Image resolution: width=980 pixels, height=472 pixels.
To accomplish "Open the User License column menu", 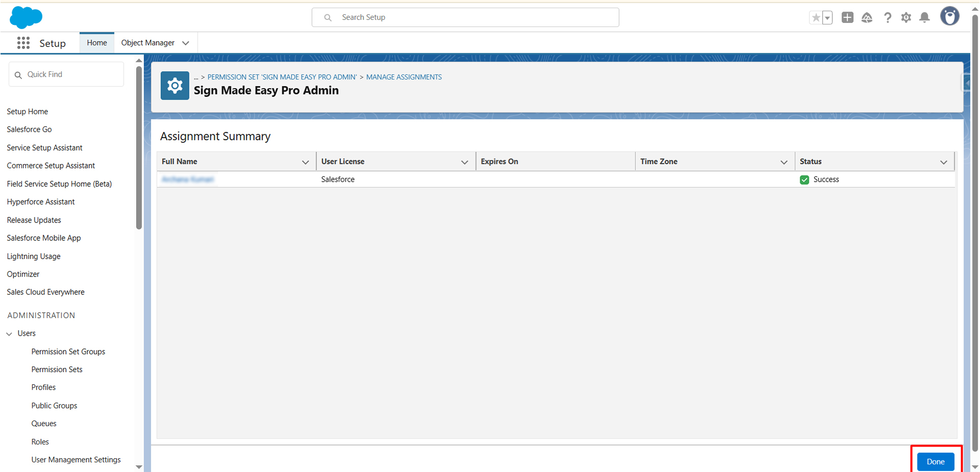I will (x=465, y=162).
